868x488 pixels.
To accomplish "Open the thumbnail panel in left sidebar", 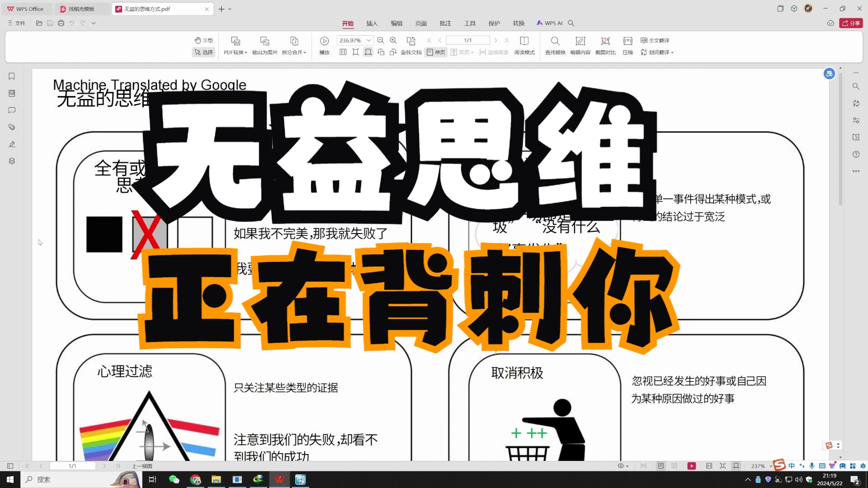I will tap(12, 93).
